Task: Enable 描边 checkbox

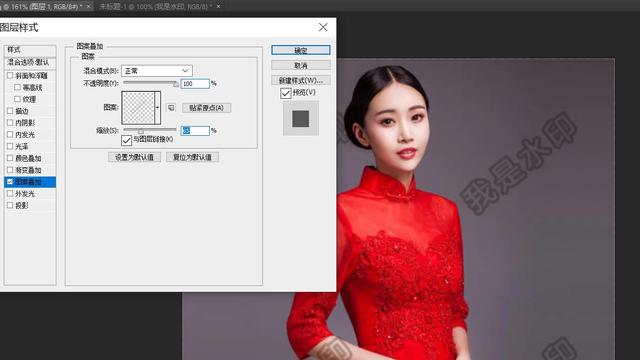Action: point(10,111)
